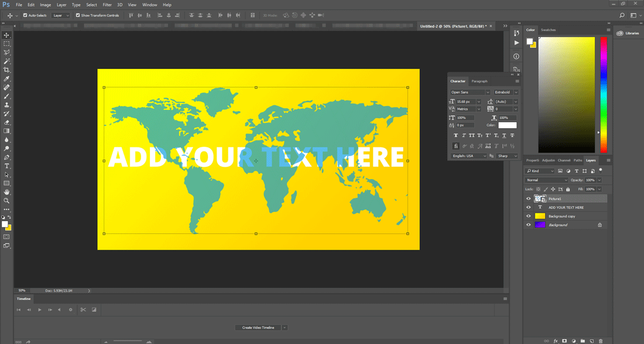Screen dimensions: 644x344
Task: Click the delete layer trash icon
Action: tap(601, 340)
